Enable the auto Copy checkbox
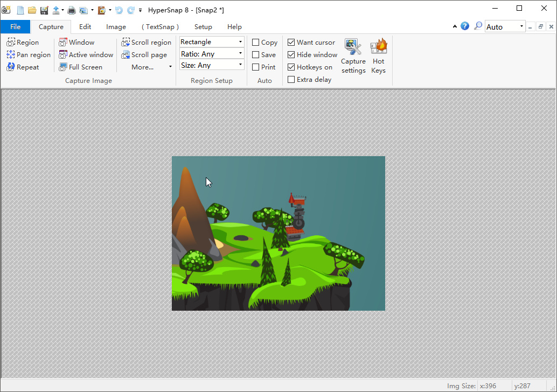The image size is (557, 392). coord(256,43)
